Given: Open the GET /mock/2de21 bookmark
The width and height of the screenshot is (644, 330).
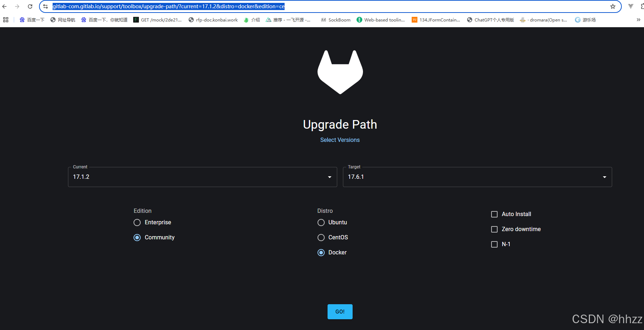Looking at the screenshot, I should coord(158,20).
